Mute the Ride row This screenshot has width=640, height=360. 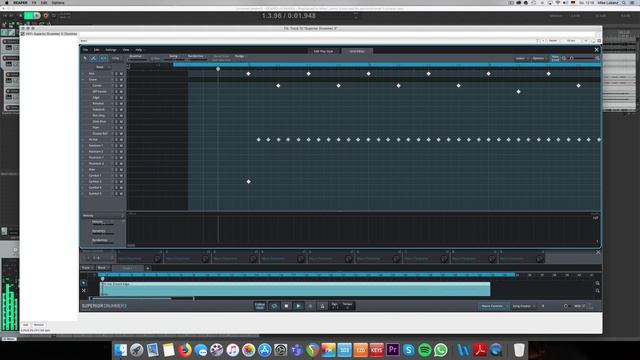tap(121, 169)
